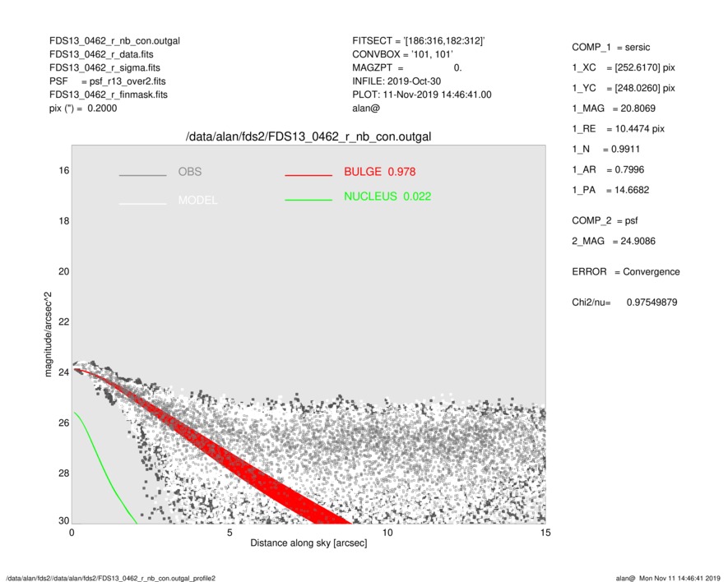The height and width of the screenshot is (582, 728).
Task: Click the Chi2/nu= 0.97549879 value
Action: coord(624,303)
